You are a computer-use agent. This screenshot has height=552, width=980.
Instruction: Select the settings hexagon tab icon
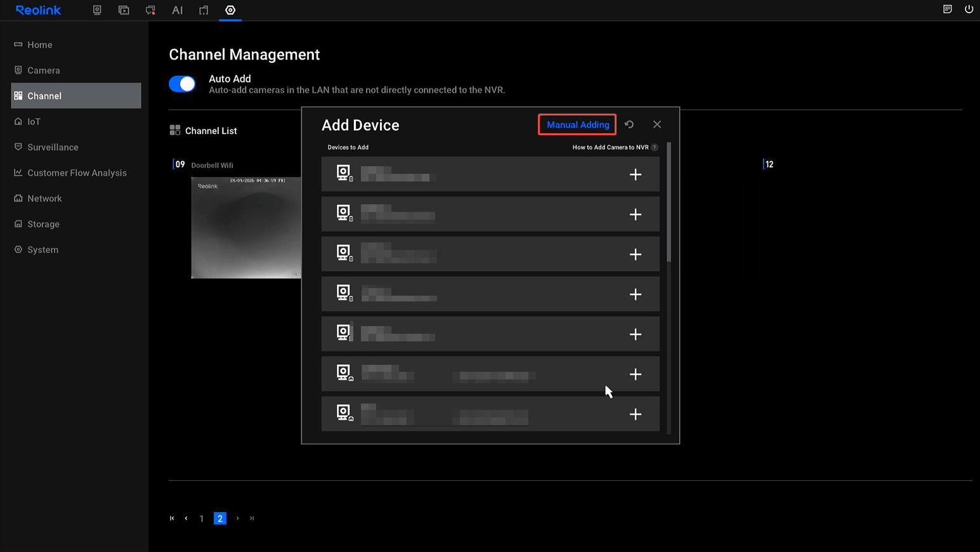coord(230,10)
